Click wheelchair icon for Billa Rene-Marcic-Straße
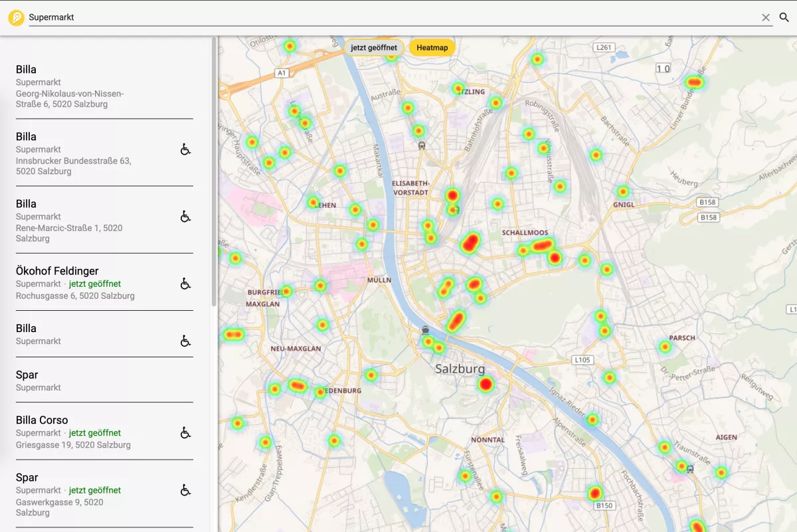The image size is (797, 532). pos(185,217)
